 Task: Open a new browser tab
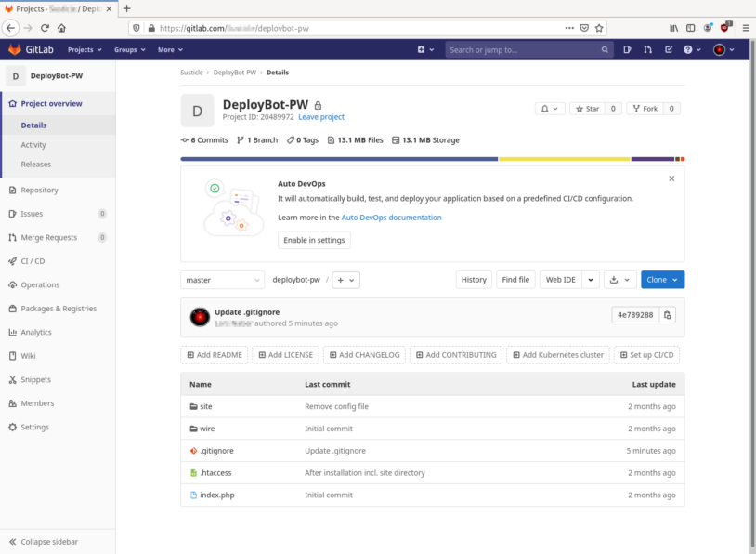coord(127,8)
